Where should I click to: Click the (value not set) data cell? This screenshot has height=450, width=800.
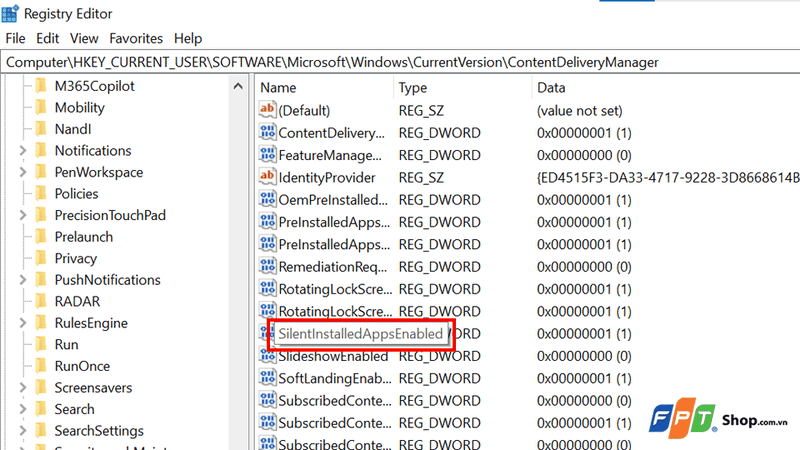[580, 110]
